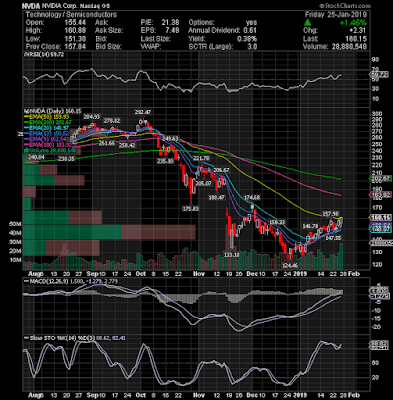Click the 2019 label on price time axis

tap(299, 273)
